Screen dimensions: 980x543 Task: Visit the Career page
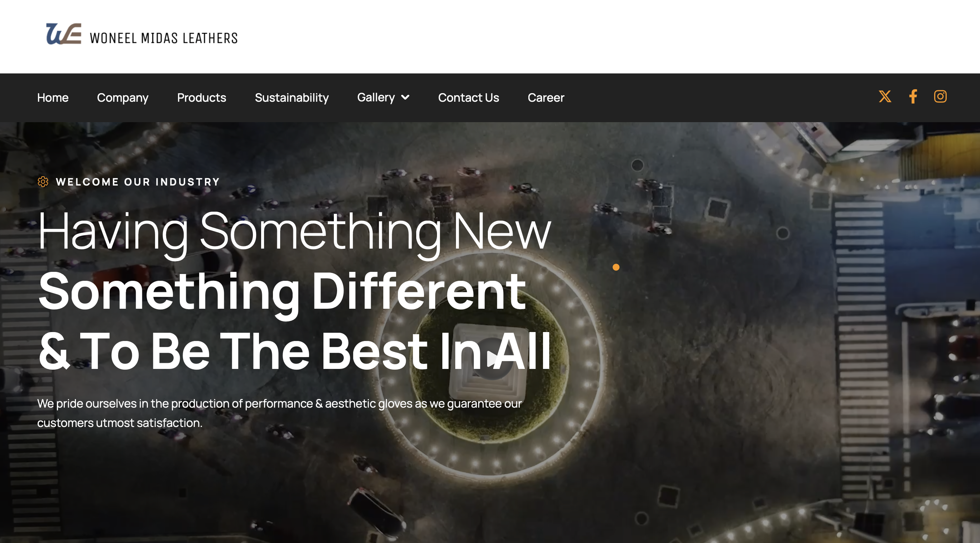point(546,98)
